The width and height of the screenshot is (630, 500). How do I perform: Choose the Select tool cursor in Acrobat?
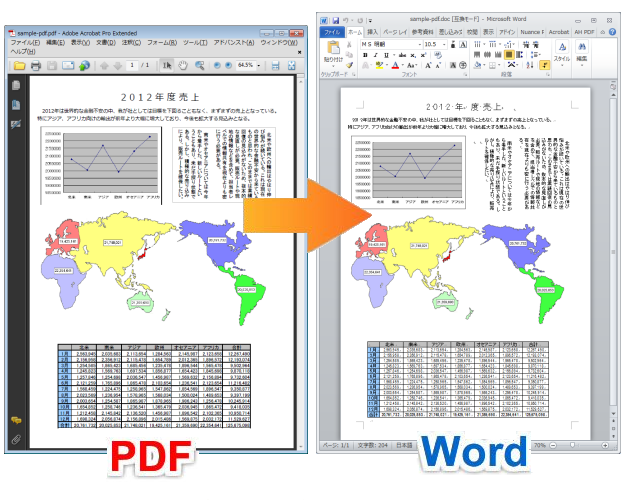tap(168, 66)
